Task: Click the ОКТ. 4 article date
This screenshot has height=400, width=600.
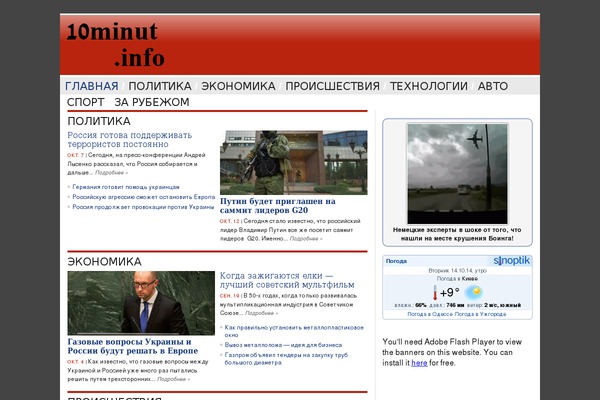Action: [75, 361]
